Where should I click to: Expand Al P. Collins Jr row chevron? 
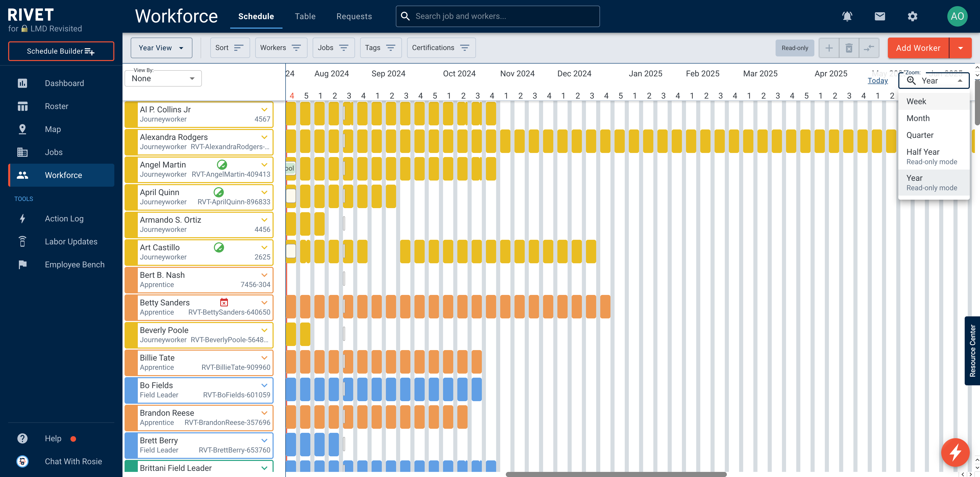(x=264, y=110)
